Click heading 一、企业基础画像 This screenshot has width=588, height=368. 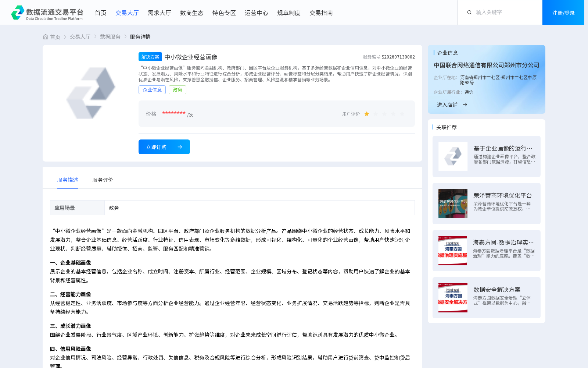[71, 263]
